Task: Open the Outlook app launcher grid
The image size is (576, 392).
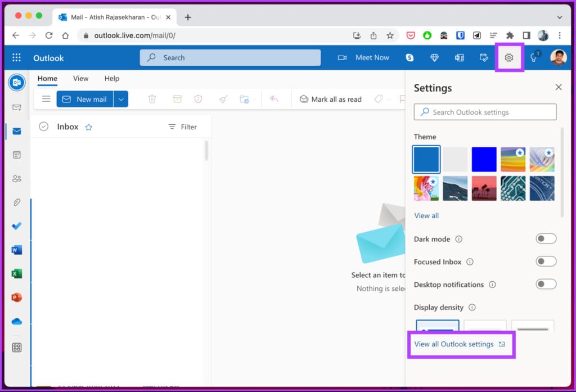Action: 16,57
